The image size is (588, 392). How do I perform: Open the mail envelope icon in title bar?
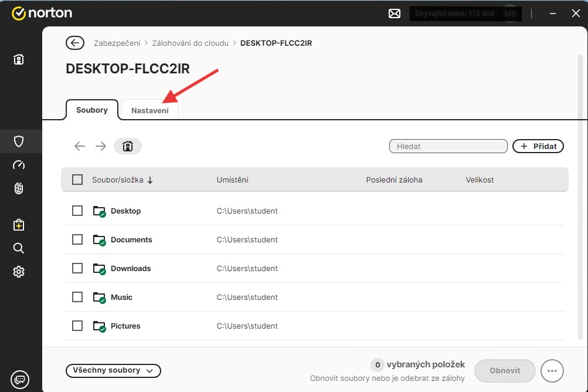click(395, 13)
